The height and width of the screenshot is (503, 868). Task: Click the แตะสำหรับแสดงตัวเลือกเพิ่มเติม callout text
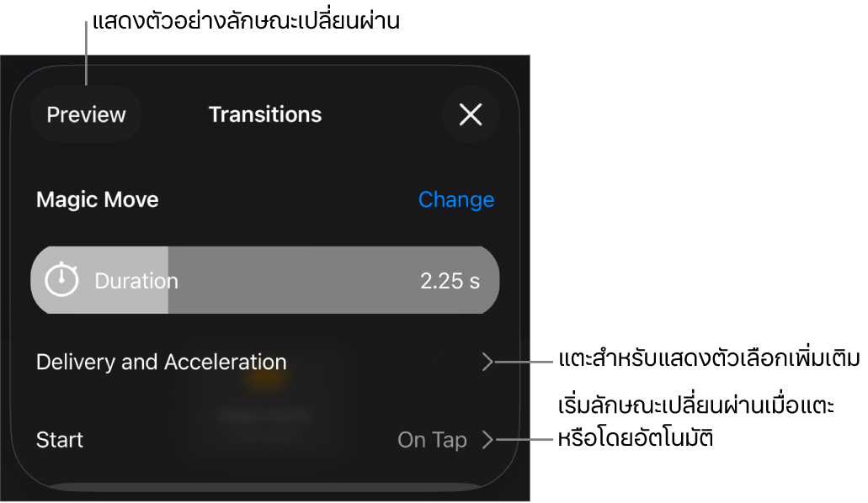709,358
